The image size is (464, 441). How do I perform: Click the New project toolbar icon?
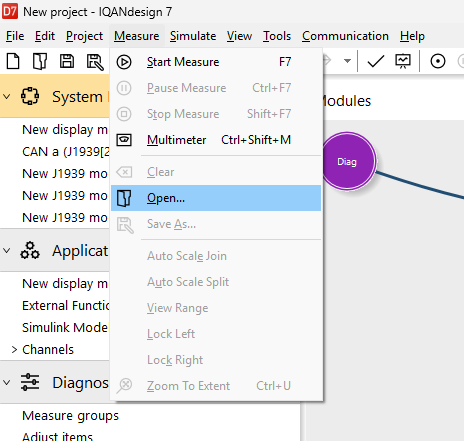13,62
